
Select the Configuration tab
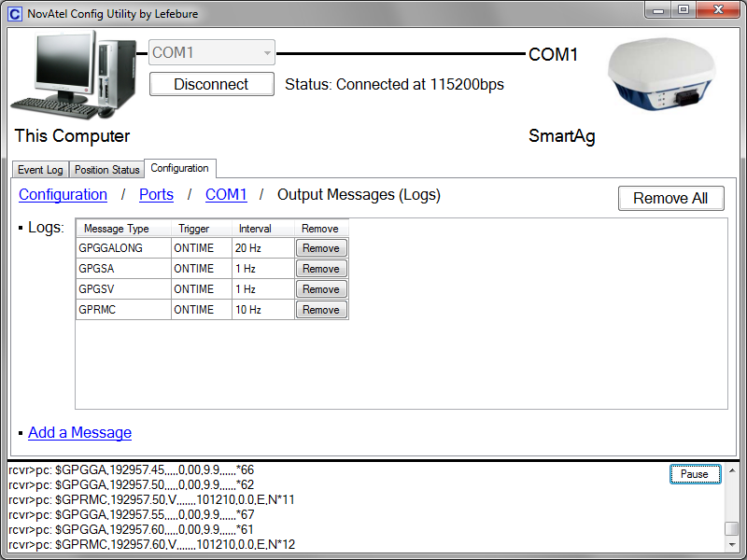pyautogui.click(x=179, y=168)
